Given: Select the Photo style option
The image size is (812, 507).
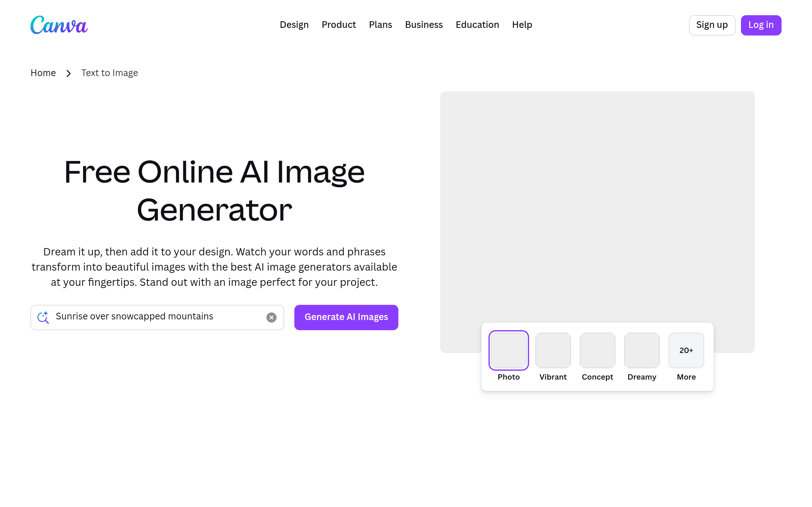Looking at the screenshot, I should [508, 350].
